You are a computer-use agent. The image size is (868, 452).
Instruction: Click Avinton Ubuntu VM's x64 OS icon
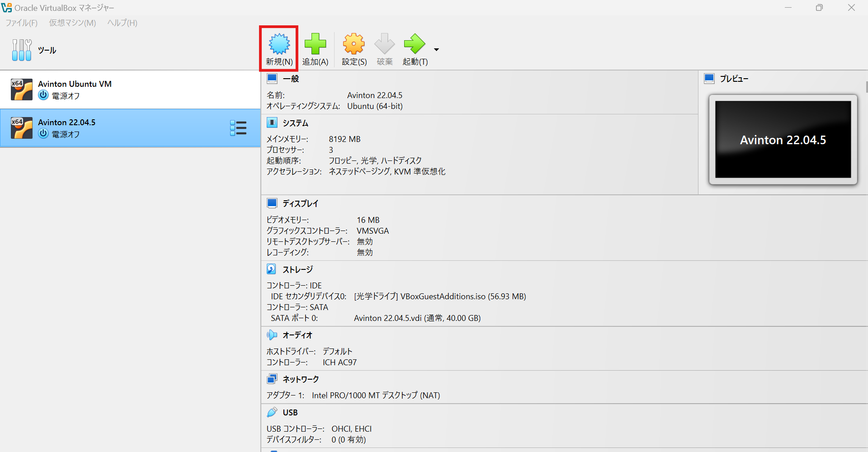tap(22, 89)
